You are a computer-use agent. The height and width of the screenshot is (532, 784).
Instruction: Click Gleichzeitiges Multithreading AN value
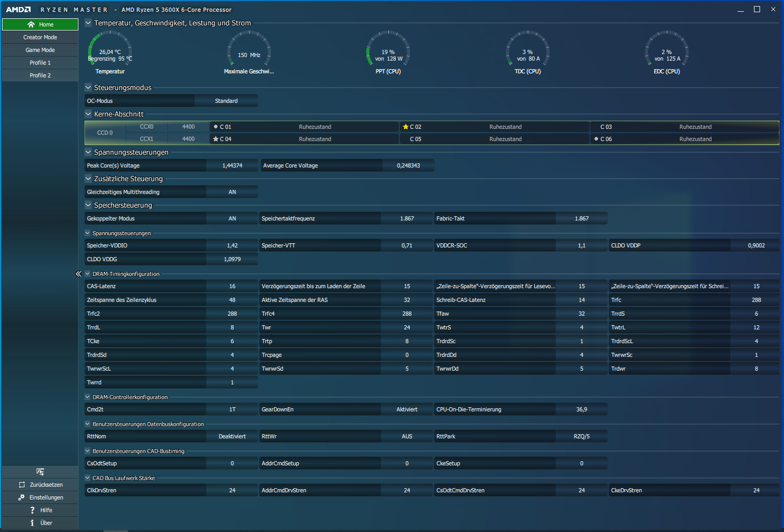[232, 192]
